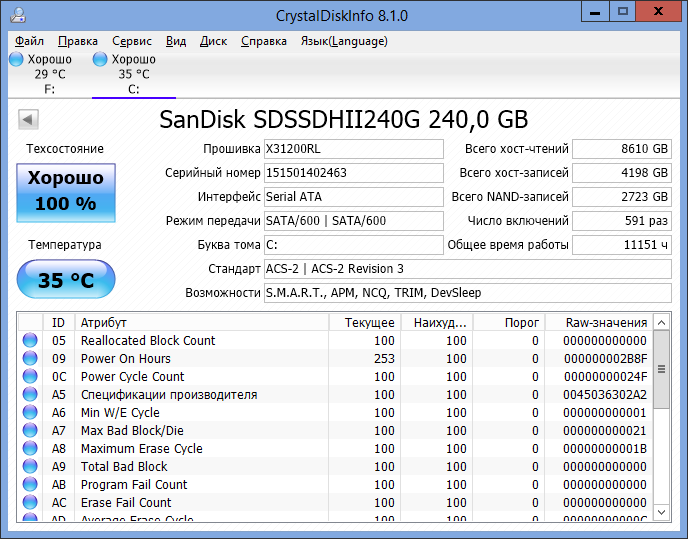Viewport: 688px width, 539px height.
Task: Click status orb for Power On Hours
Action: click(30, 359)
